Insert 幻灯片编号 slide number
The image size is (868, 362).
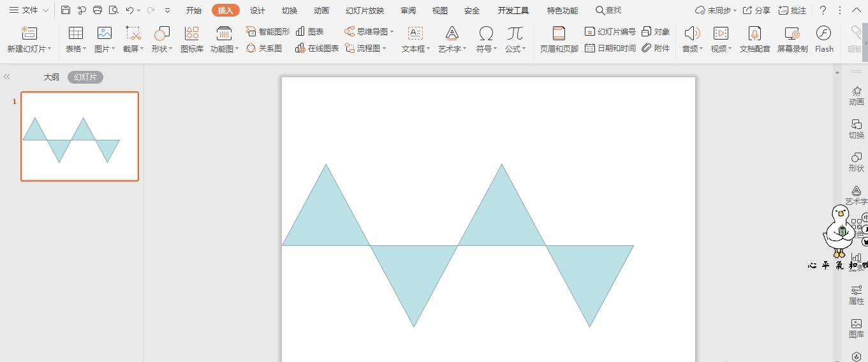point(610,31)
